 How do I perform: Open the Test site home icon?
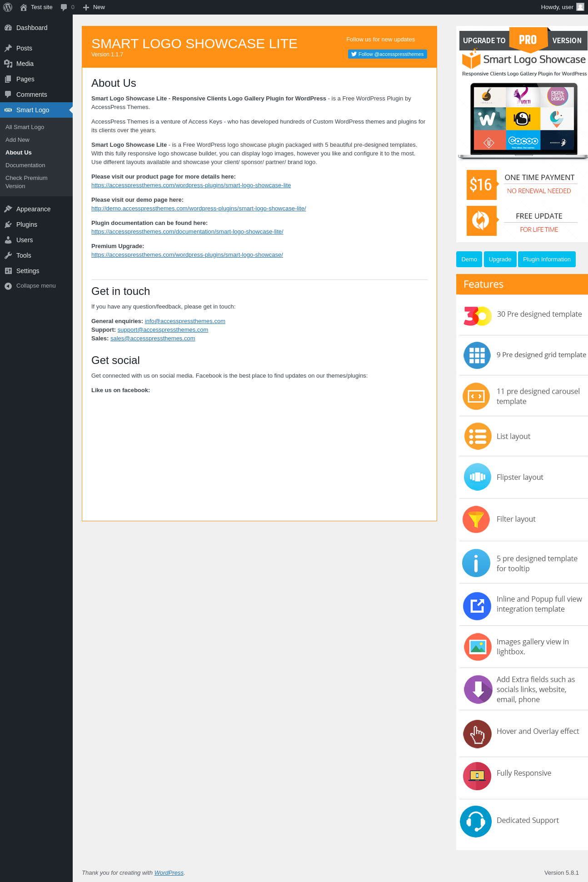click(x=24, y=7)
